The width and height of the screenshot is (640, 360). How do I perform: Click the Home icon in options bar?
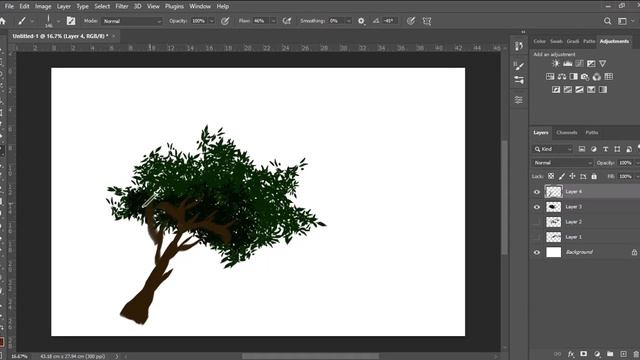3,21
